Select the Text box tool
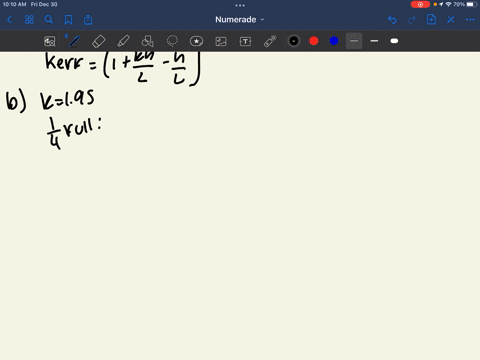 point(245,41)
